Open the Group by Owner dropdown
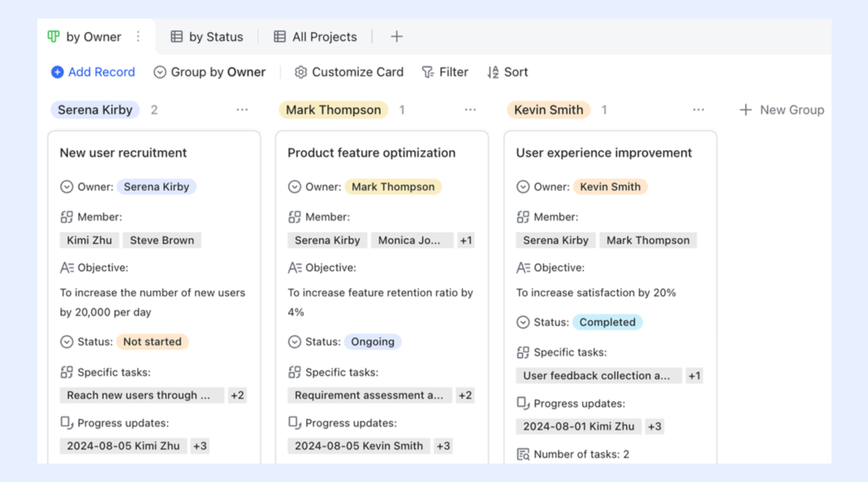The image size is (868, 482). 210,72
